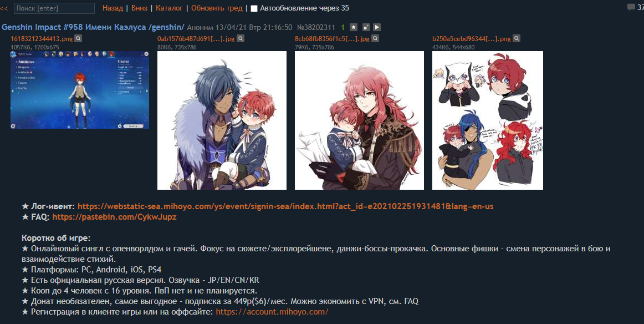Image resolution: width=644 pixels, height=324 pixels.
Task: Open the pastebin FAQ link
Action: click(x=115, y=217)
